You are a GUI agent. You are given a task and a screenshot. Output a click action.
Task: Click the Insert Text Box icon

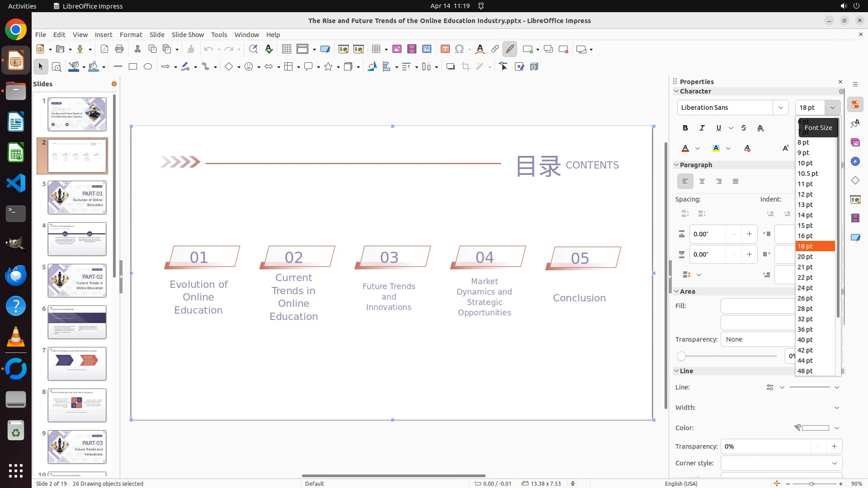[445, 49]
